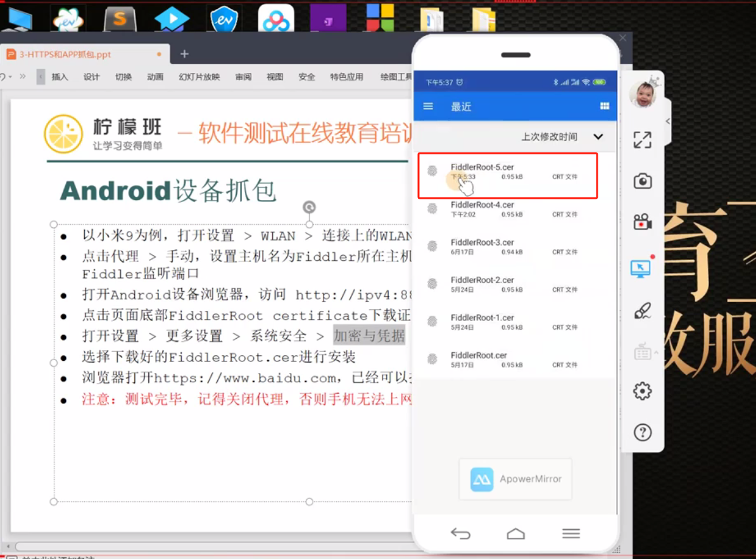Select the 3-HTTPS和APP抓包.ppt document tab
The height and width of the screenshot is (559, 756).
coord(85,54)
